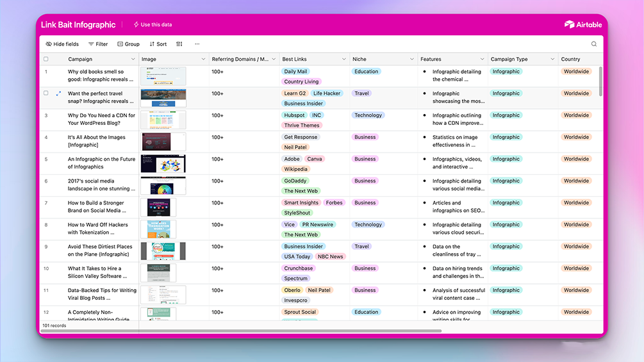This screenshot has height=362, width=644.
Task: Open thumbnail for It's All About the Images
Action: click(163, 142)
